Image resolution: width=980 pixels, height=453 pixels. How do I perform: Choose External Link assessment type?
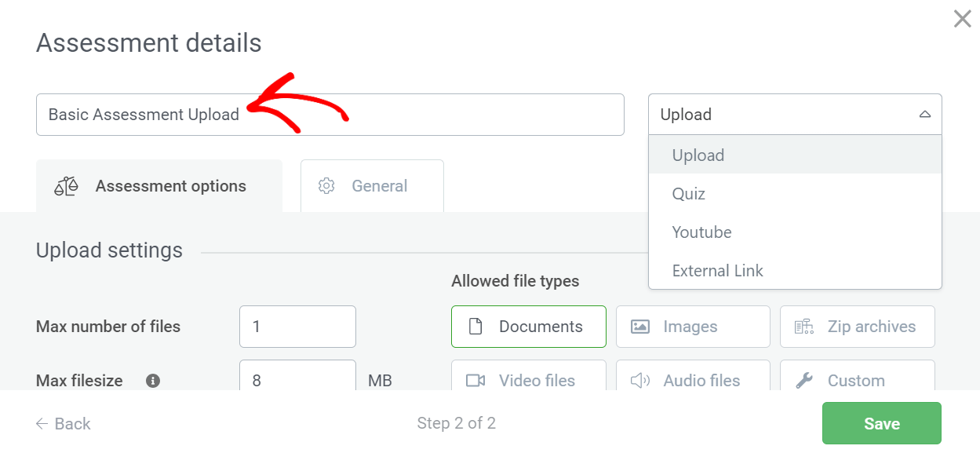pyautogui.click(x=717, y=271)
